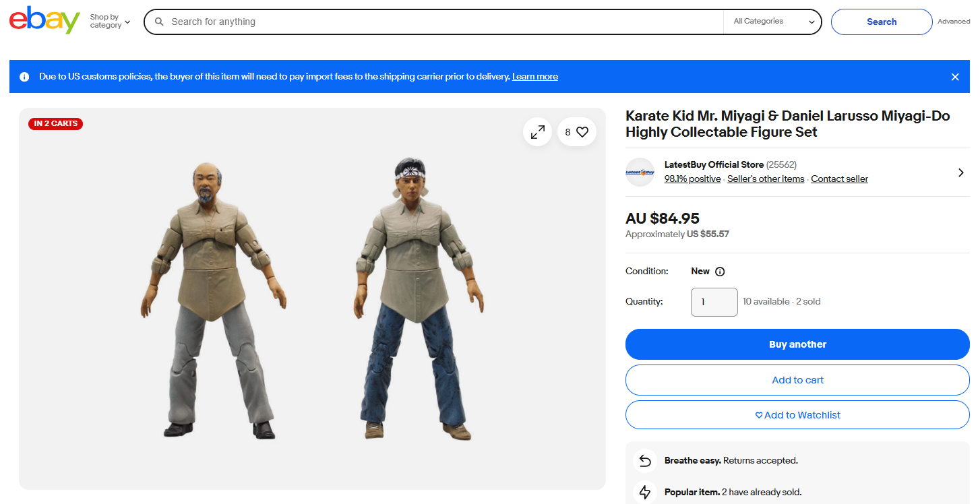
Task: Click the returns arrow icon
Action: click(x=645, y=461)
